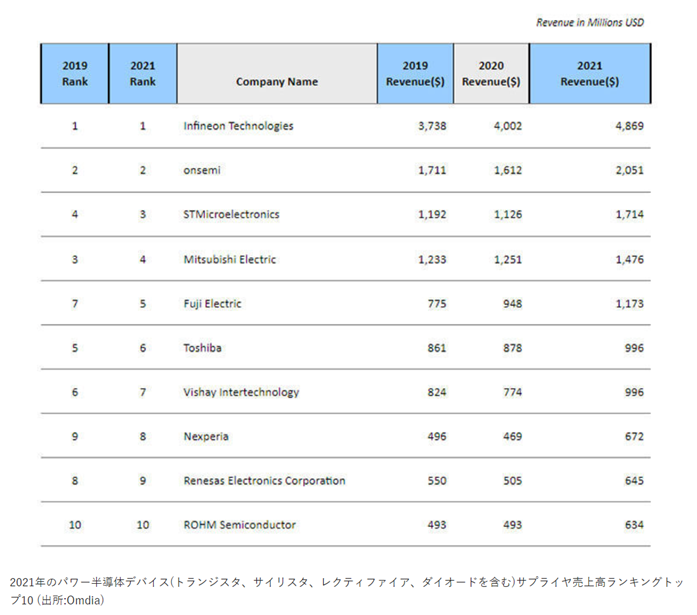Click the 'Company Name' column header
This screenshot has height=615, width=697.
click(277, 74)
